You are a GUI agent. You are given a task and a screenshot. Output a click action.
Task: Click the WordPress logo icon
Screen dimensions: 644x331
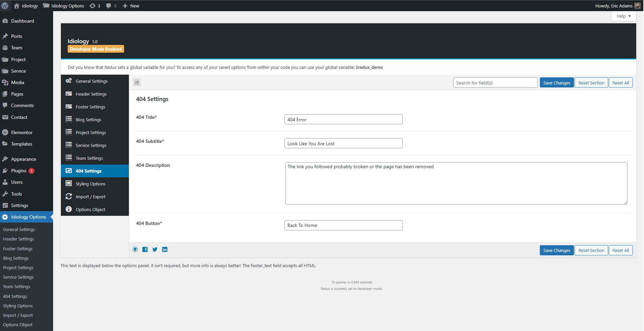tap(5, 6)
